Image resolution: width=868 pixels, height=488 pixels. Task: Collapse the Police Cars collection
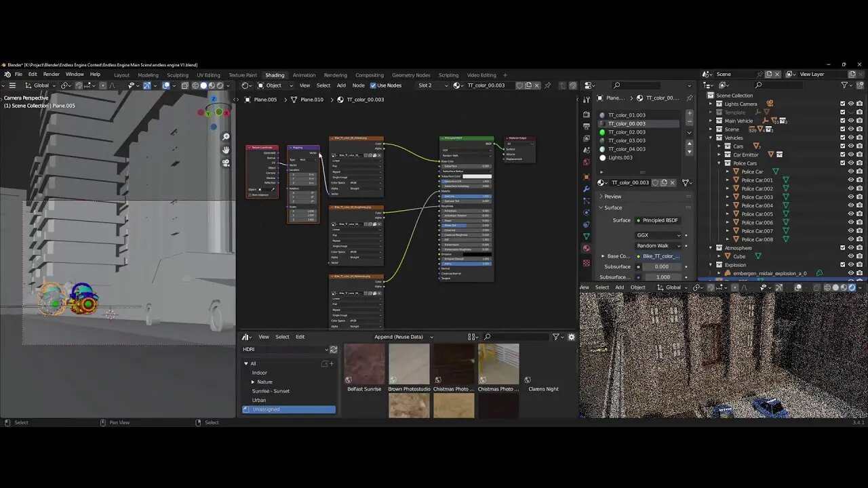(x=719, y=163)
